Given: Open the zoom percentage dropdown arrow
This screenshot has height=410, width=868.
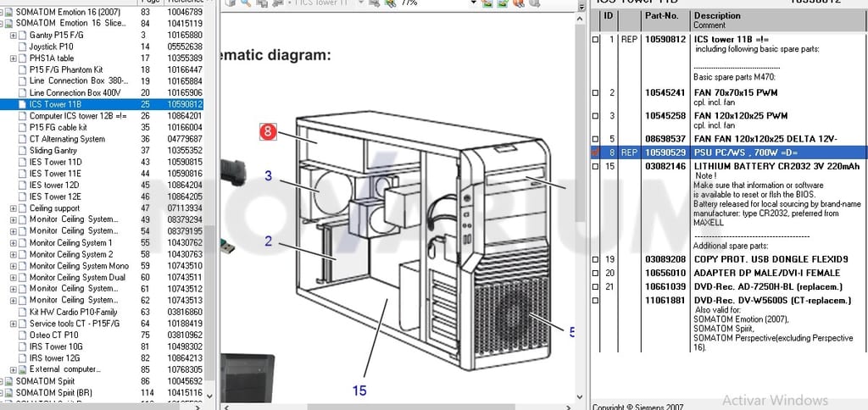Looking at the screenshot, I should [x=474, y=3].
